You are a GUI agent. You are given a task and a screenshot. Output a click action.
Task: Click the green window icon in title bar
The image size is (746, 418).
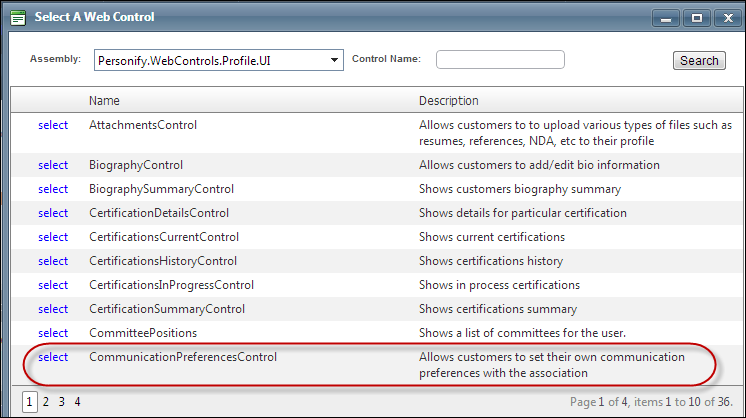(17, 17)
